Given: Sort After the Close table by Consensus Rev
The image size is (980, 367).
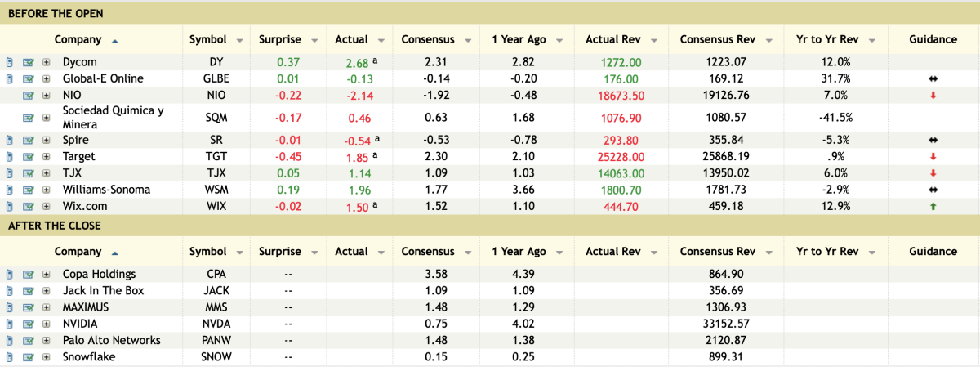Looking at the screenshot, I should pyautogui.click(x=718, y=252).
